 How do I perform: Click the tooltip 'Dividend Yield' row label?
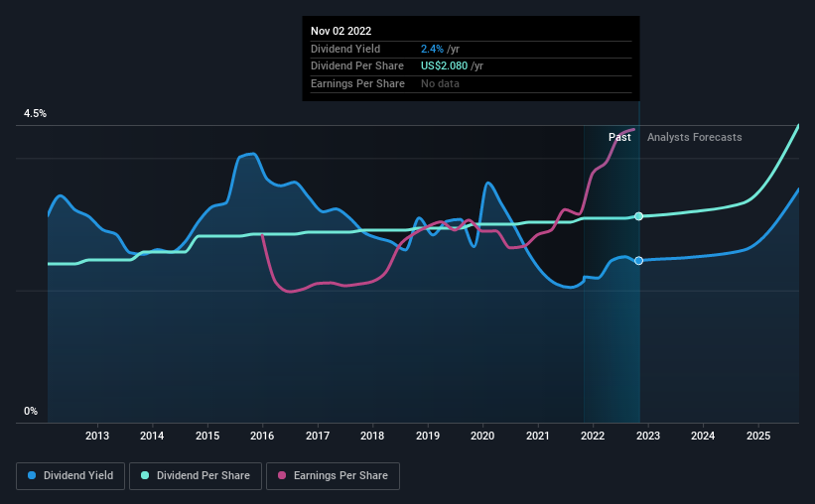[x=345, y=49]
